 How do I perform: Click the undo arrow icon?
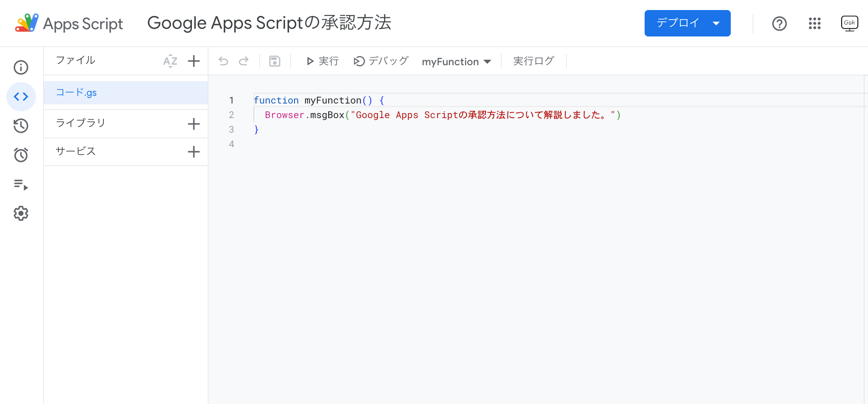point(223,61)
